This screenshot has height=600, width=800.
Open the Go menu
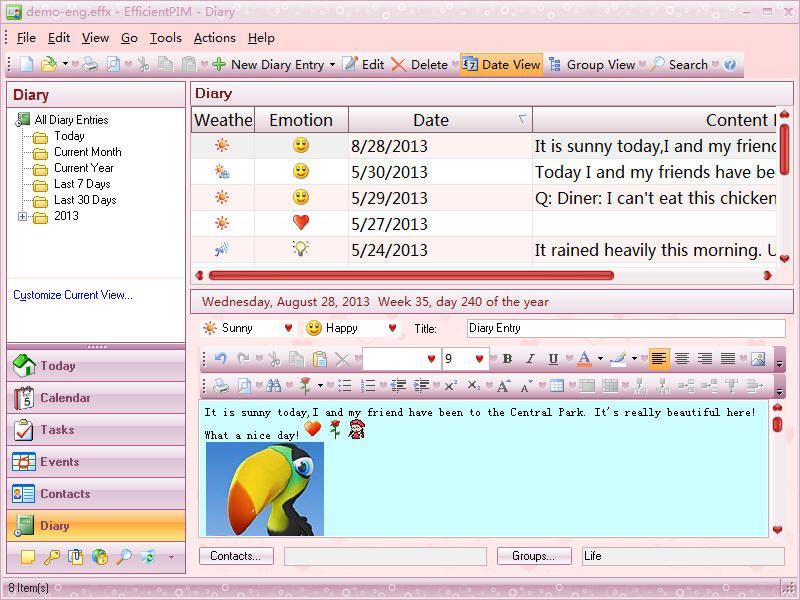click(x=129, y=38)
